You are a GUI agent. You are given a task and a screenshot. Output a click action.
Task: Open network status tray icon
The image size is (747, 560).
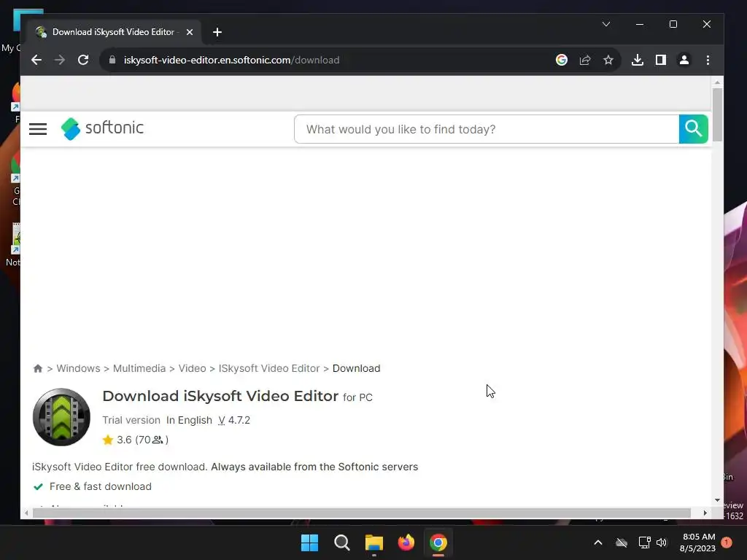[x=645, y=542]
